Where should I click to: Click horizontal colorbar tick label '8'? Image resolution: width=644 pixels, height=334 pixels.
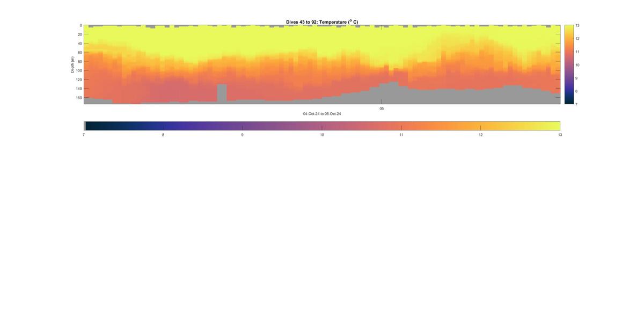coord(163,135)
